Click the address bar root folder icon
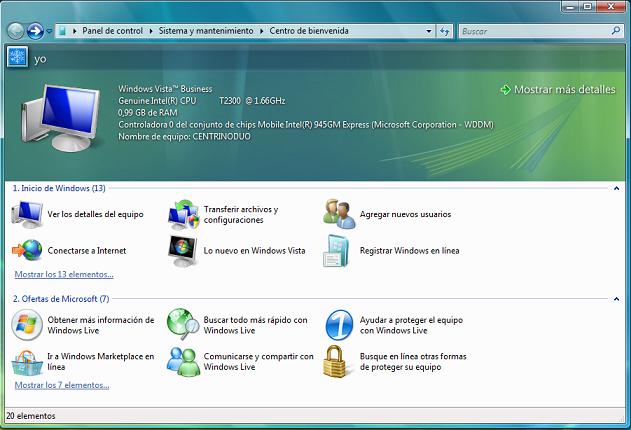Image resolution: width=631 pixels, height=430 pixels. click(62, 31)
